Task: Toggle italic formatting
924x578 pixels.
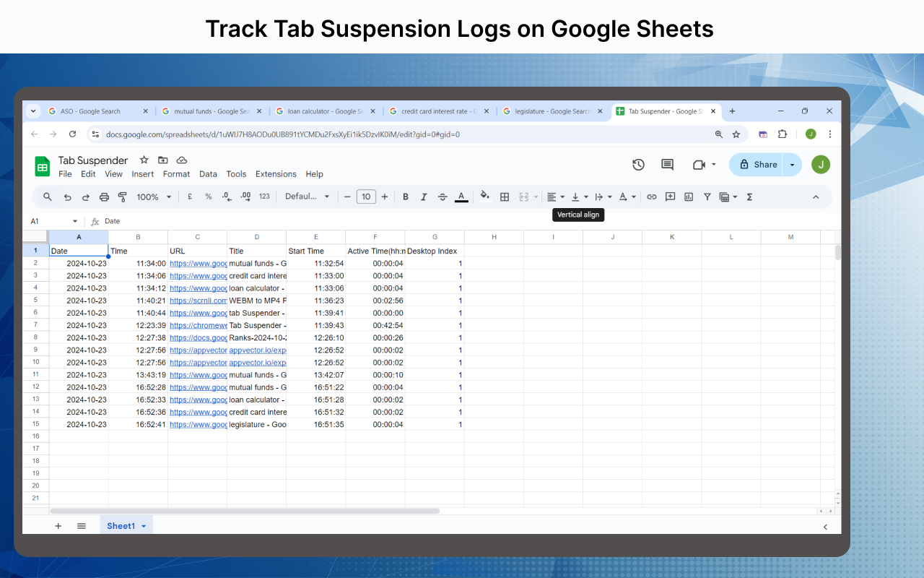Action: click(x=424, y=197)
